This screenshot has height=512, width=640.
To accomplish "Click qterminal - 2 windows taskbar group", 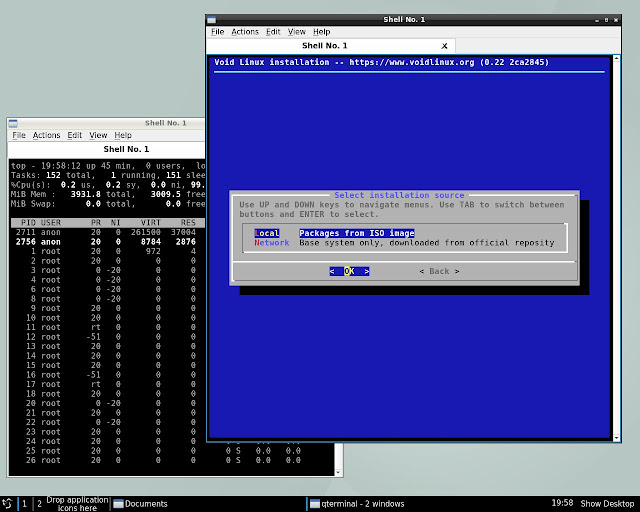I will 357,504.
